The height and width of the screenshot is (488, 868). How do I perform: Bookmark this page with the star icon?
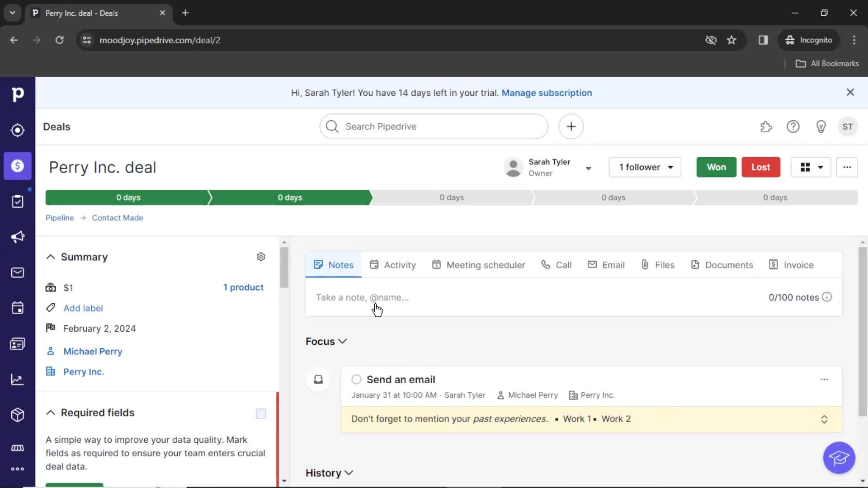[731, 40]
